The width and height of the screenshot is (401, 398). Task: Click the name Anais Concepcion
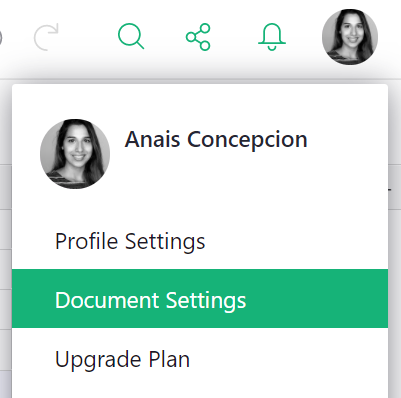(x=216, y=139)
